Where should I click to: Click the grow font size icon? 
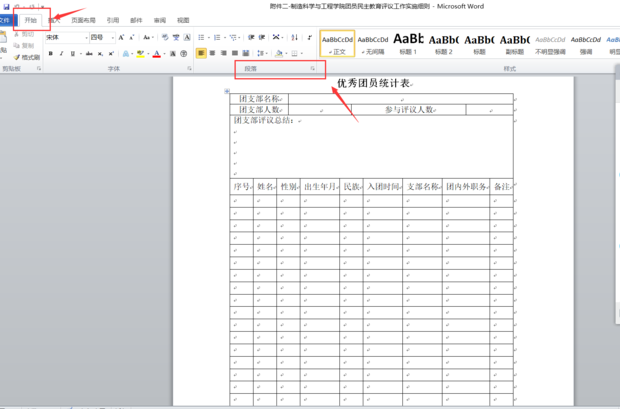click(x=120, y=37)
